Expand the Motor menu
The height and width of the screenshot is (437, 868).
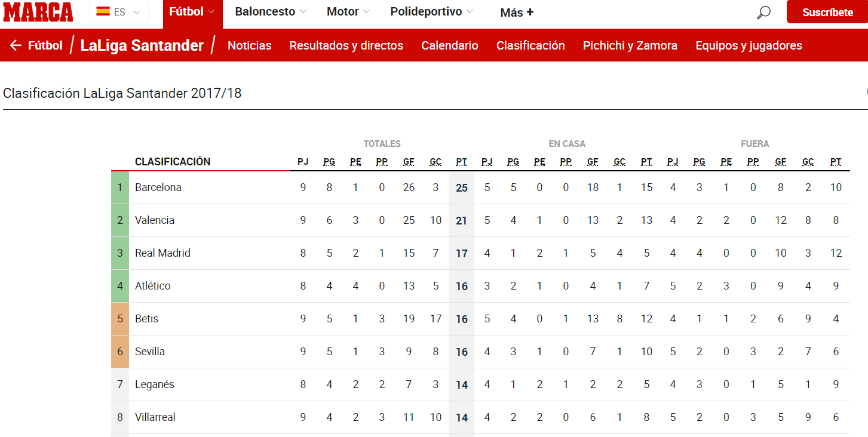click(348, 11)
